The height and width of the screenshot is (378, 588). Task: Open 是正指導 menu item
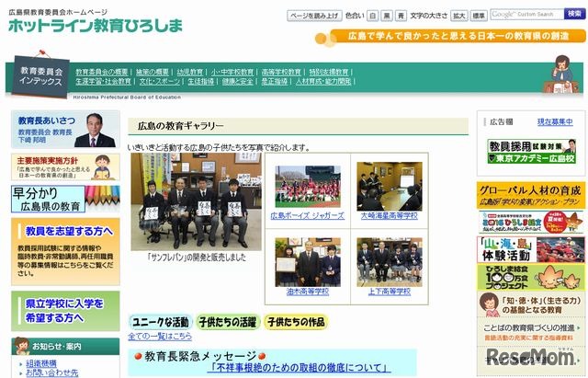275,81
